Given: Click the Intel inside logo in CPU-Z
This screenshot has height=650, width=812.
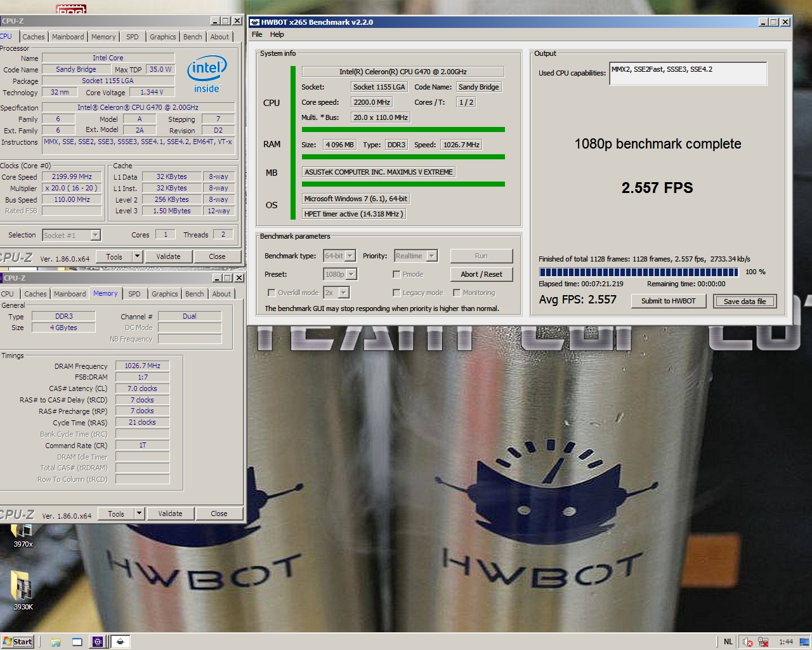Looking at the screenshot, I should (x=207, y=75).
